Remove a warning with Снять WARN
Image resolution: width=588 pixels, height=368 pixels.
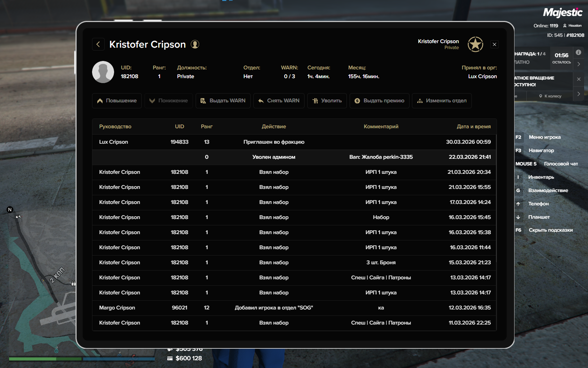pos(279,101)
